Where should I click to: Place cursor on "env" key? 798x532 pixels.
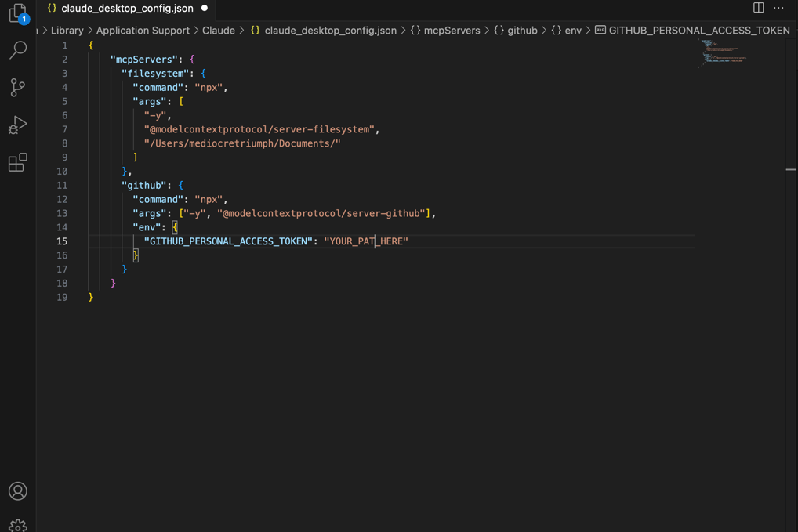pos(147,227)
